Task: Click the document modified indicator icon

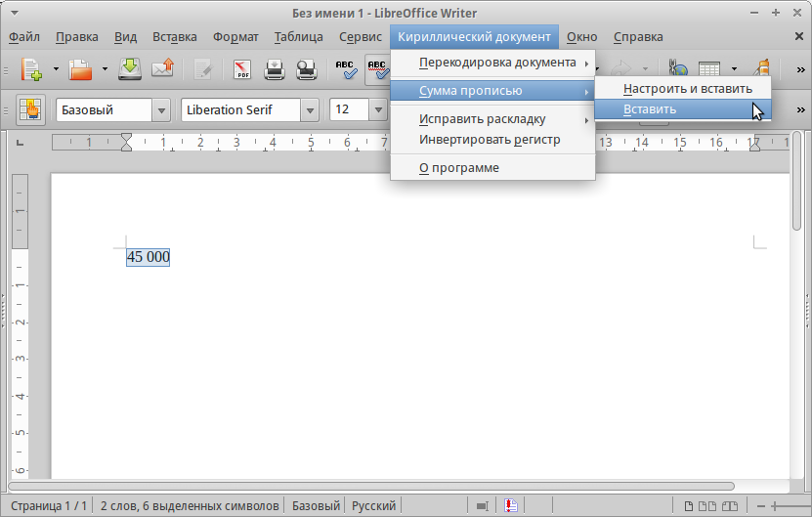Action: click(511, 505)
